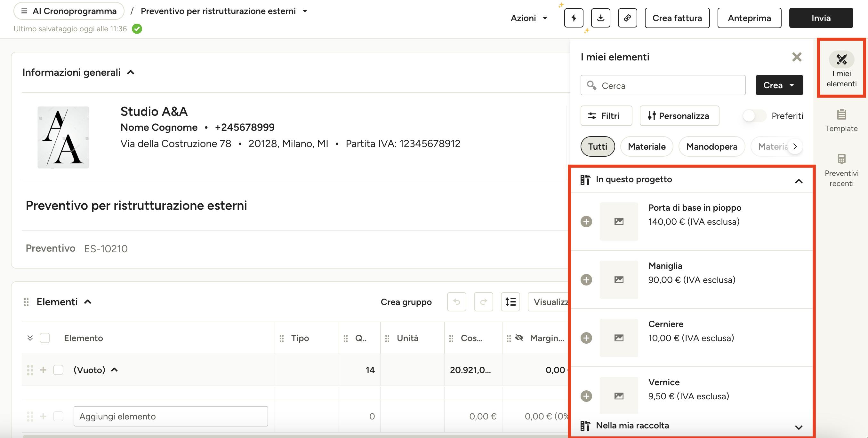Click the Crea fattura button
The height and width of the screenshot is (438, 868).
pyautogui.click(x=677, y=18)
